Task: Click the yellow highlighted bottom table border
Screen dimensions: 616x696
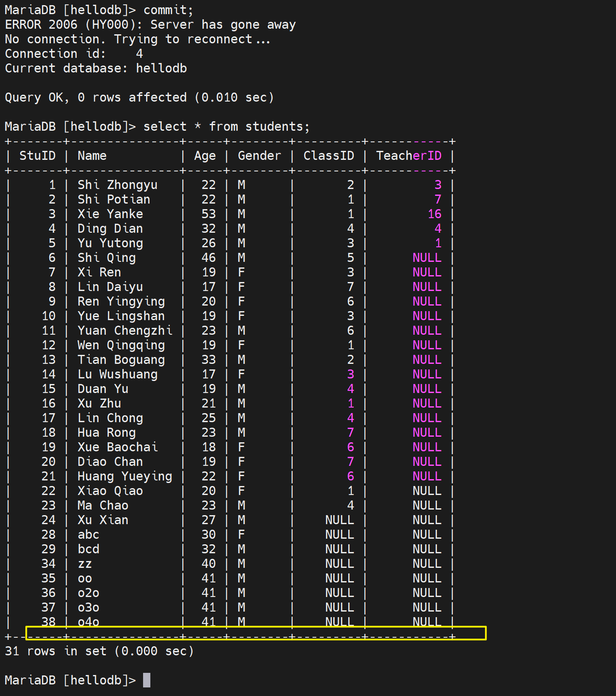Action: coord(256,633)
